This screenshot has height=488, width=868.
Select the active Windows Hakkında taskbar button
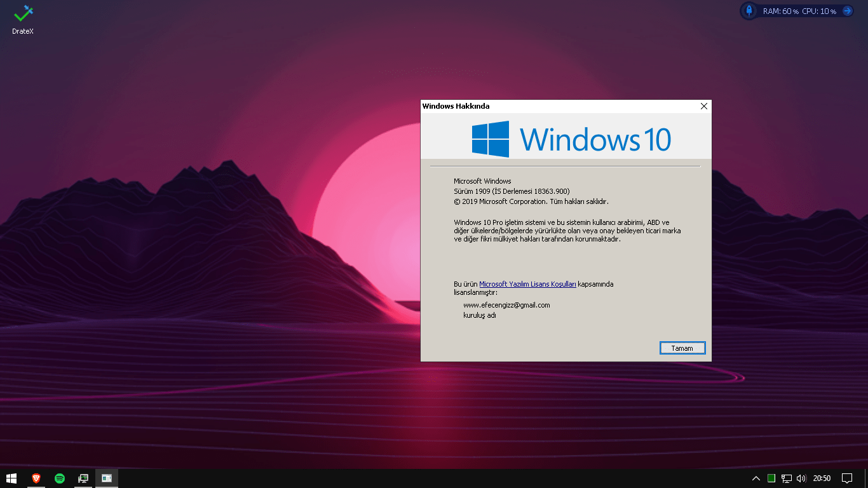[107, 478]
